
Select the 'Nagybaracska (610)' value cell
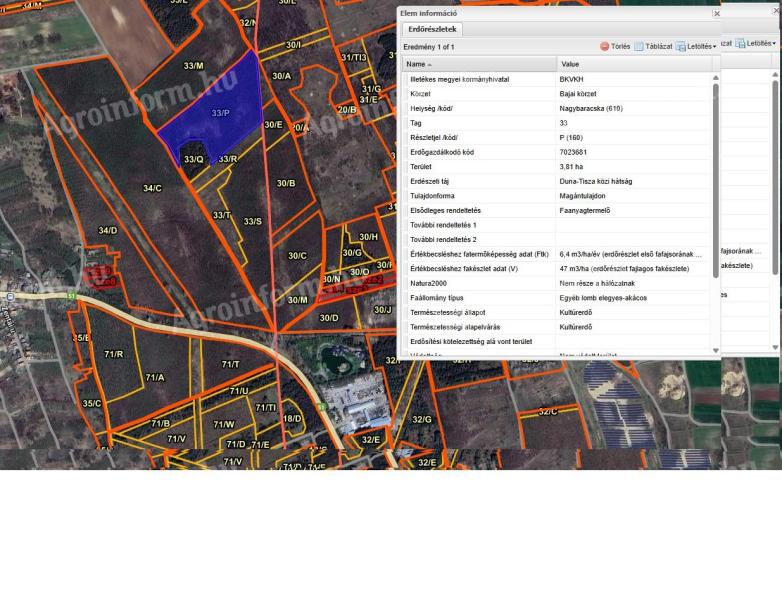(633, 108)
